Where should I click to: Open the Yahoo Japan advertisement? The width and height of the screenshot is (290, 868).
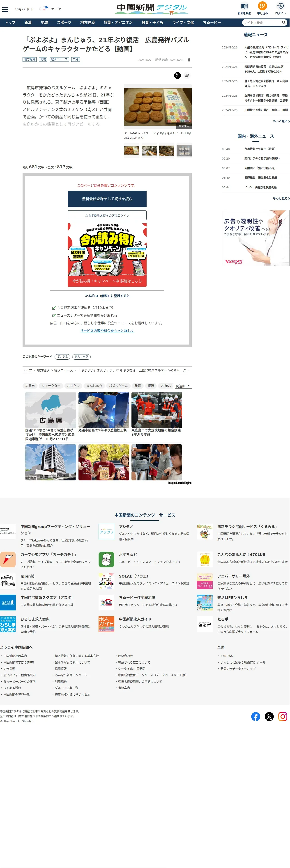(x=255, y=238)
